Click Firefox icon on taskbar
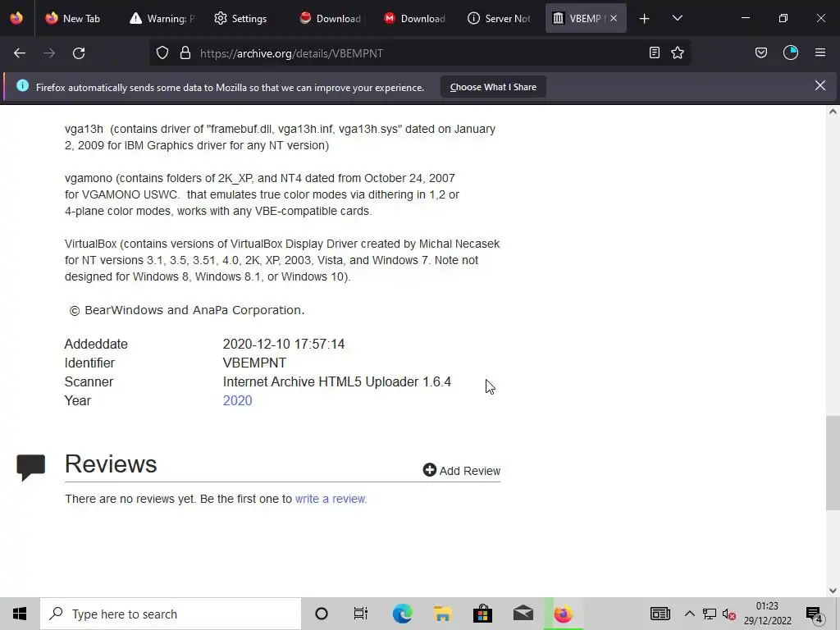840x630 pixels. click(x=563, y=614)
